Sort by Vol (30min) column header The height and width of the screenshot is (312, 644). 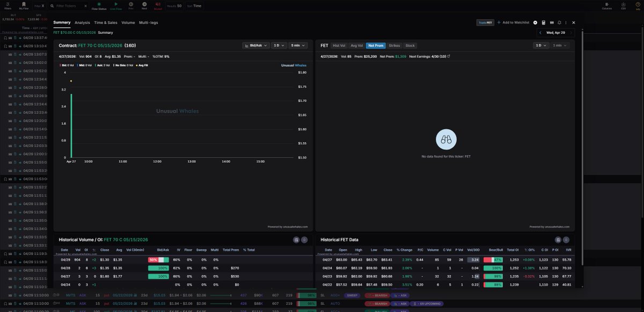136,250
